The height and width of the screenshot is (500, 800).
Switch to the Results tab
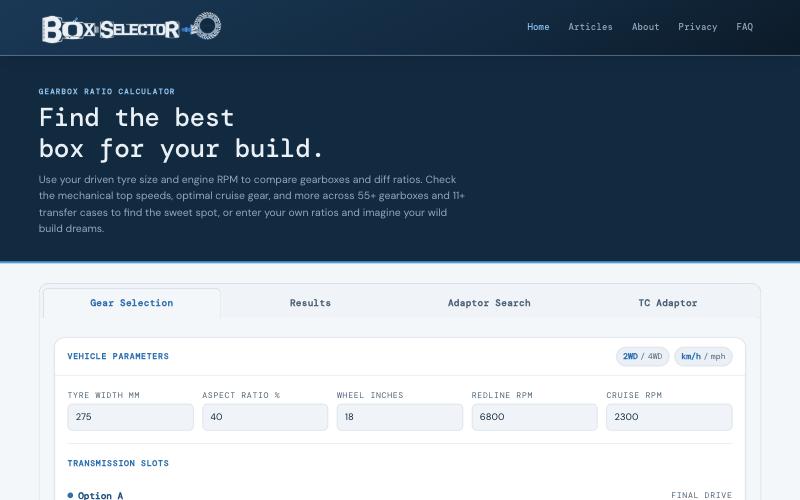coord(310,303)
